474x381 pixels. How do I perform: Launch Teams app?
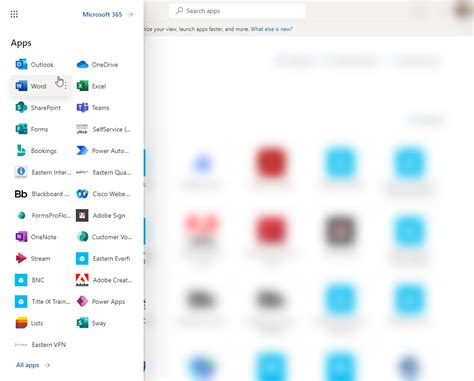(x=93, y=108)
